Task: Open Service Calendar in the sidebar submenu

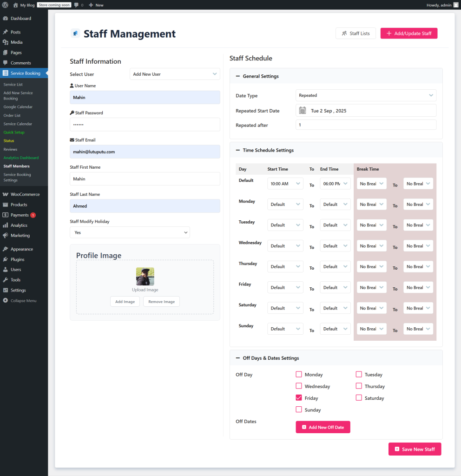Action: (x=18, y=124)
